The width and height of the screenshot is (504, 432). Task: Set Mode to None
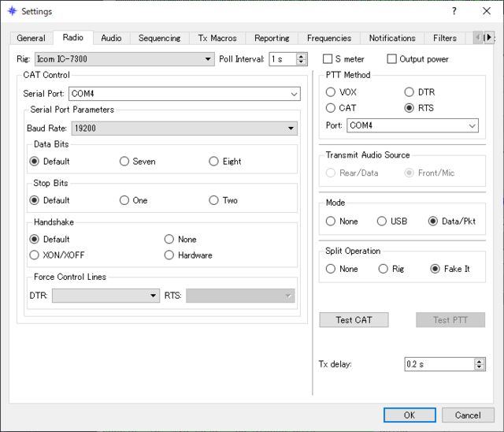[331, 221]
